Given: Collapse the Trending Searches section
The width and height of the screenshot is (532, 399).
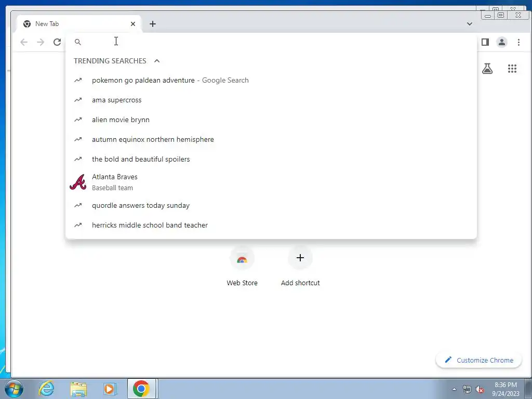Looking at the screenshot, I should 157,61.
